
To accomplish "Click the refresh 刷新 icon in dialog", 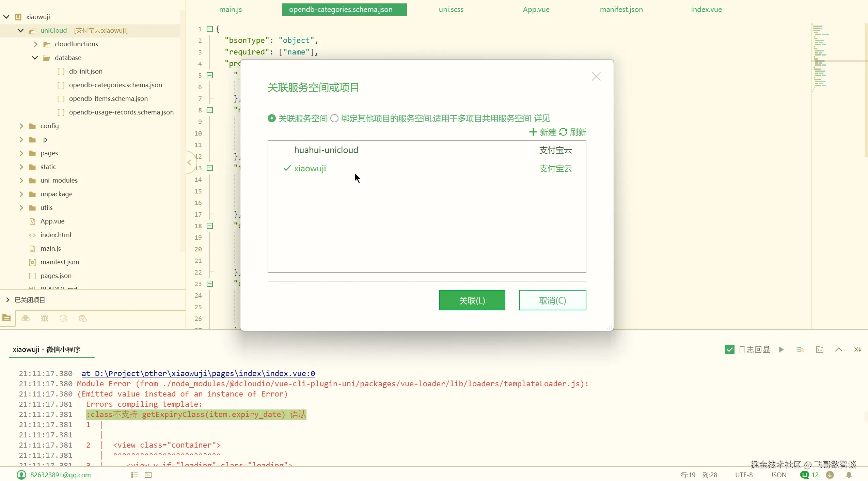I will (x=563, y=132).
